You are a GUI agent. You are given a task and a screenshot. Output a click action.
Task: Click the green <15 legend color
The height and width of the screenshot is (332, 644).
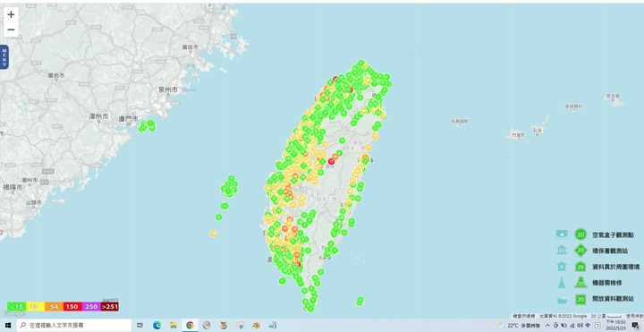[x=17, y=307]
